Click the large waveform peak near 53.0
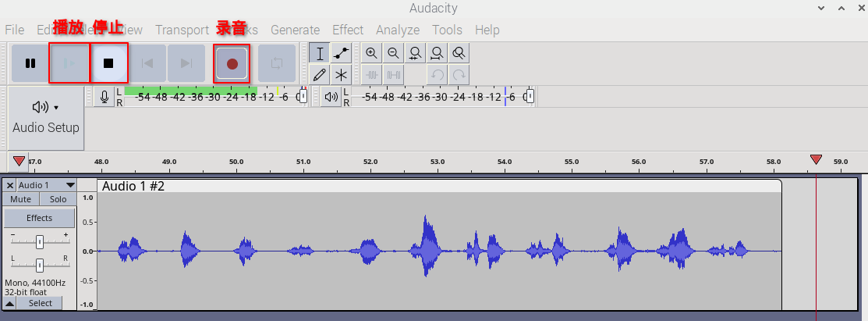Viewport: 868px width, 321px height. click(427, 245)
